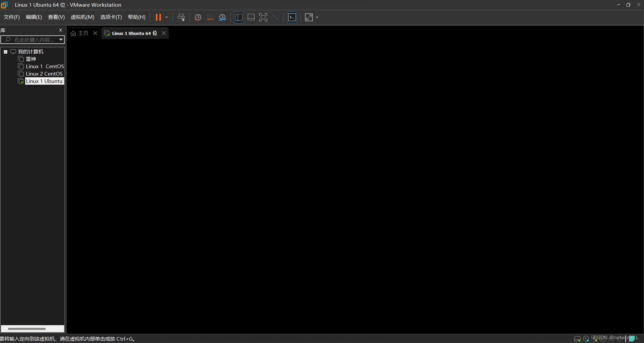This screenshot has width=644, height=343.
Task: Take a snapshot of this virtual machine
Action: point(198,17)
